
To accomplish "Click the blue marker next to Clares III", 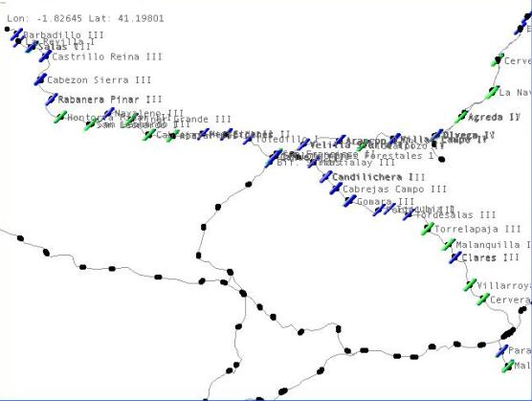I will 455,257.
